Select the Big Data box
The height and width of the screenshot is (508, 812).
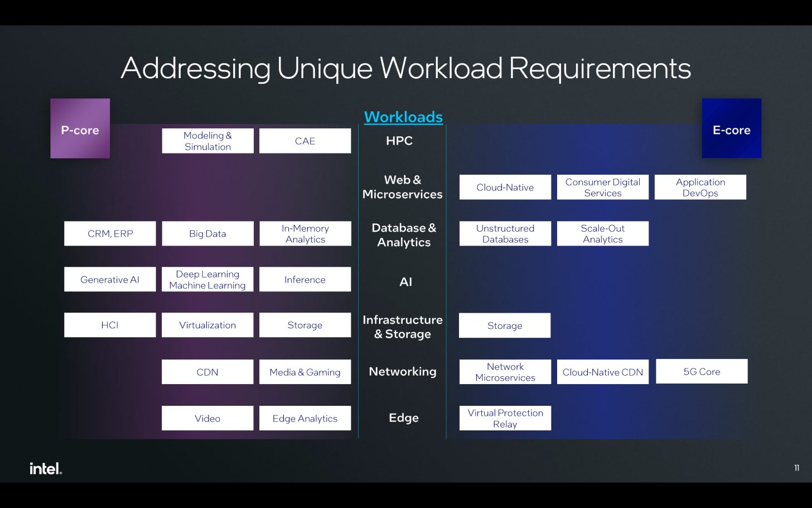[207, 233]
